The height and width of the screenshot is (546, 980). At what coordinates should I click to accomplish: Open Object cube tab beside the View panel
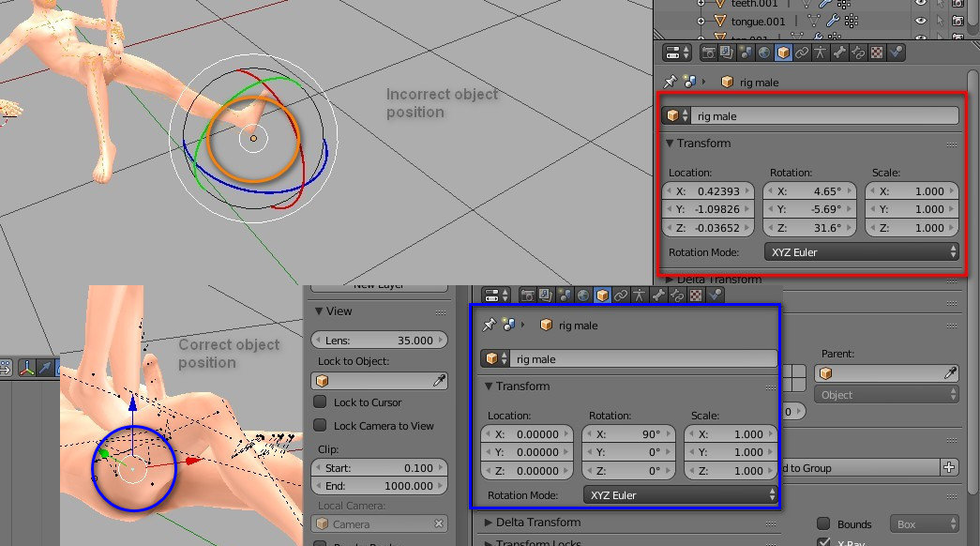pos(602,296)
